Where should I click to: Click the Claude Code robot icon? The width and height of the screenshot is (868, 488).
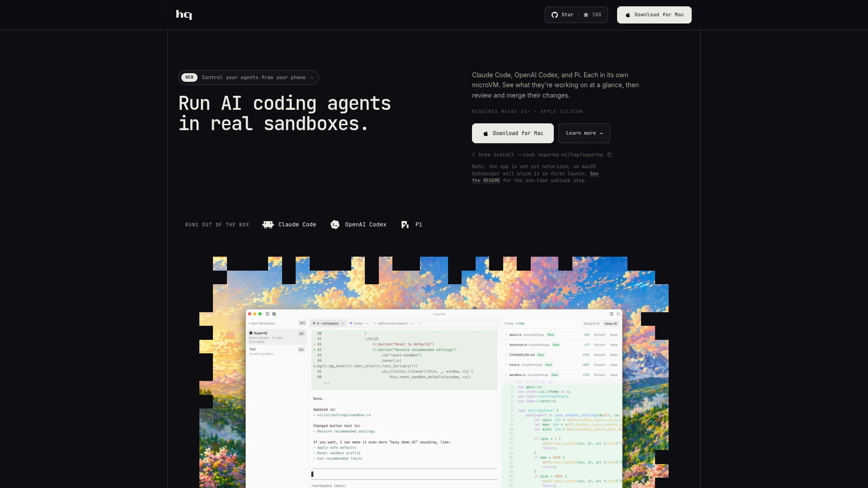pyautogui.click(x=268, y=225)
